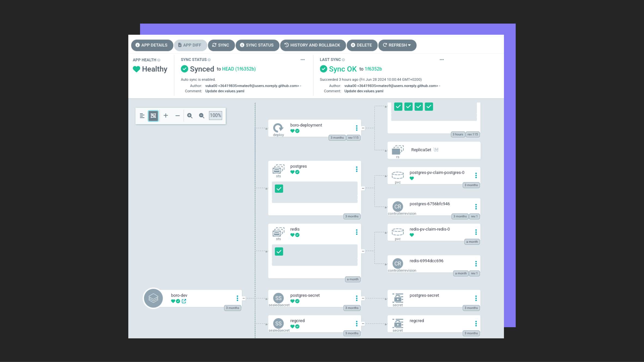644x362 pixels.
Task: Select the redis-6994dcc696 CR icon
Action: pyautogui.click(x=397, y=263)
